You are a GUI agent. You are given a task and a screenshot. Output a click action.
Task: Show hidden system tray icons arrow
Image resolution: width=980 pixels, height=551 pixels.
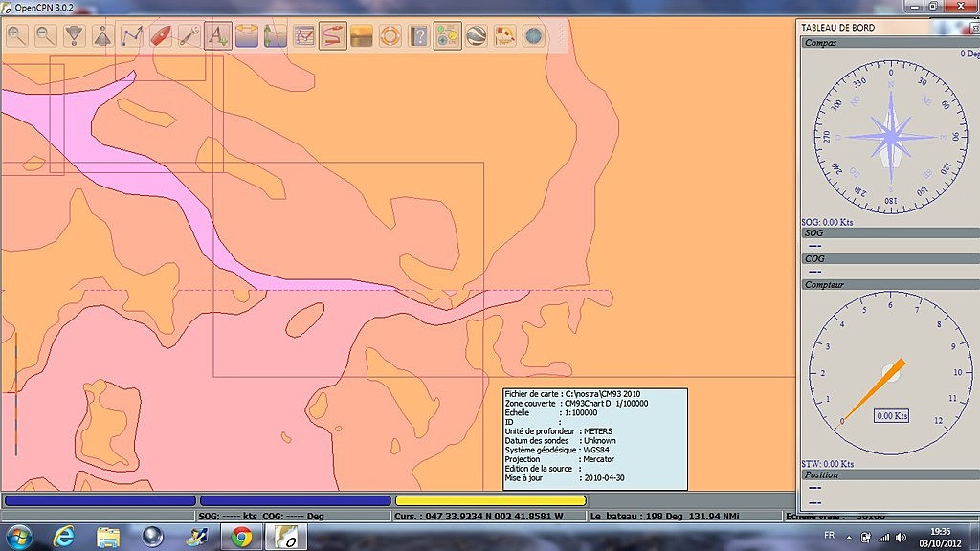click(848, 538)
